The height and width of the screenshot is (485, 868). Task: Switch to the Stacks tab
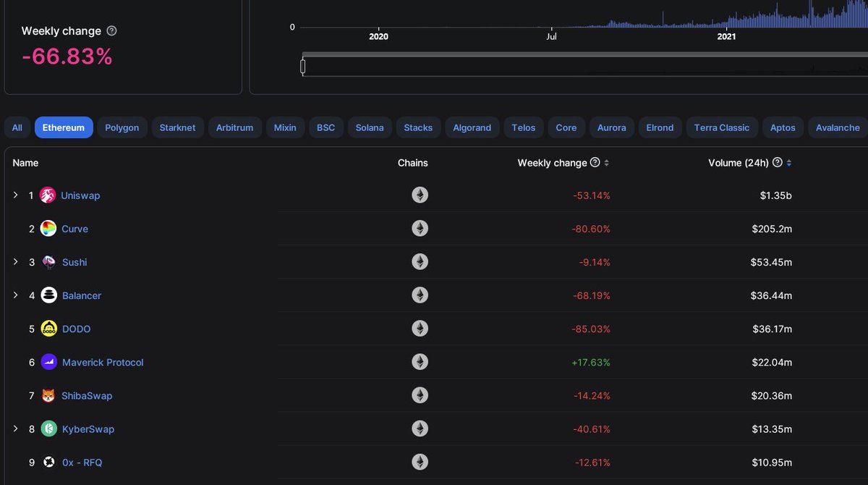point(418,127)
